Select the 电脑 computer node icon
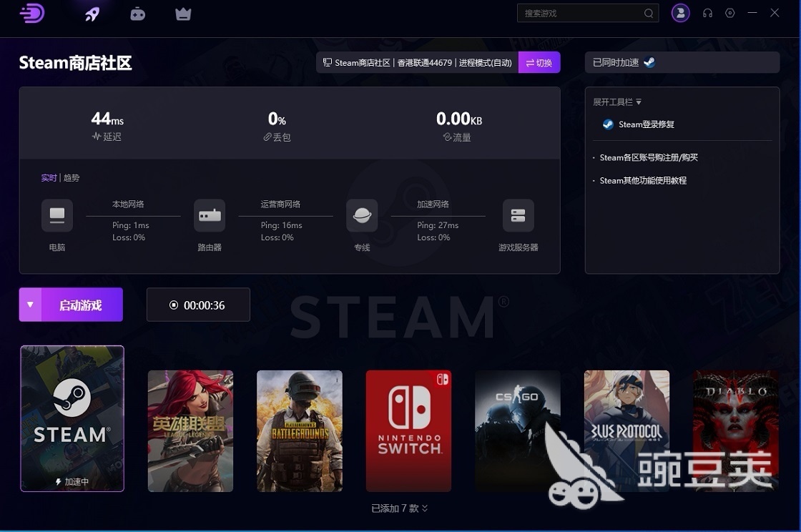This screenshot has height=532, width=801. pos(56,215)
